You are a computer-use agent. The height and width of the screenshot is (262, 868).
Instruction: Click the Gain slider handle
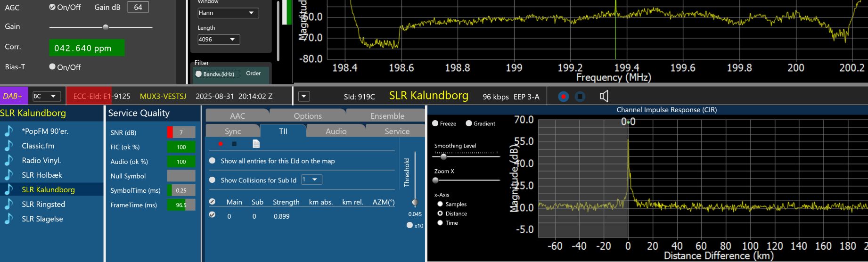click(x=106, y=27)
